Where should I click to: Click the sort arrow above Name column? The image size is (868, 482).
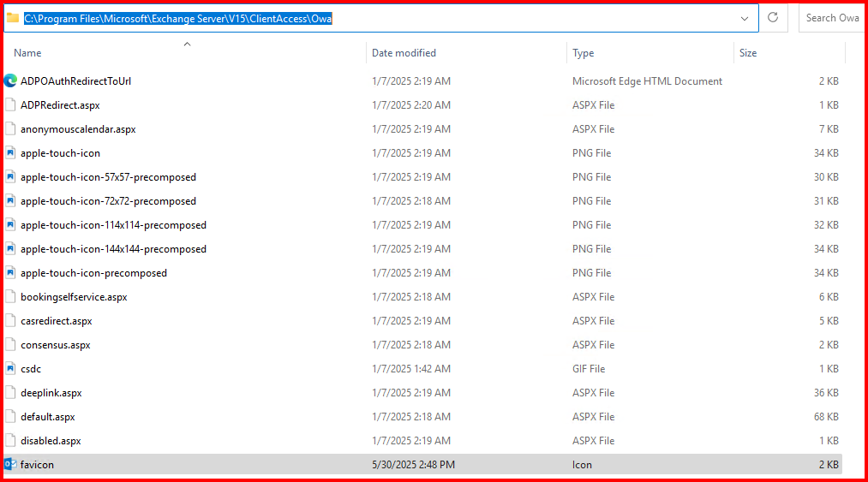click(x=187, y=43)
